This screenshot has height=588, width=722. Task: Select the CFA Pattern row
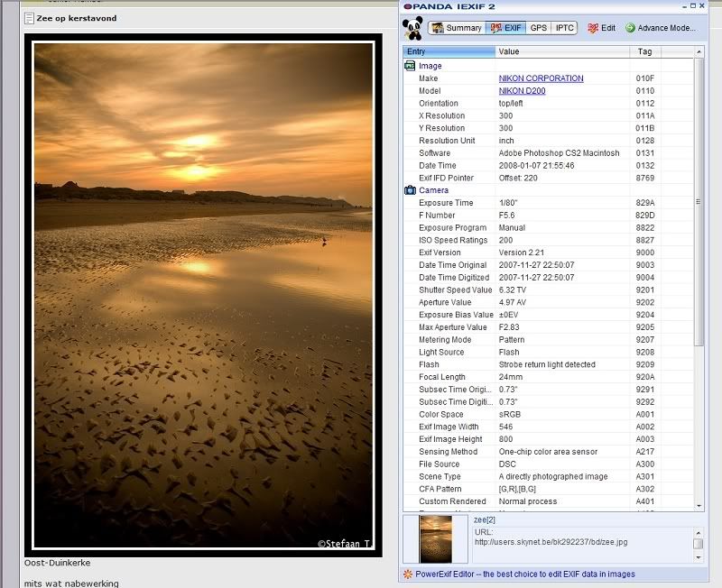point(548,488)
